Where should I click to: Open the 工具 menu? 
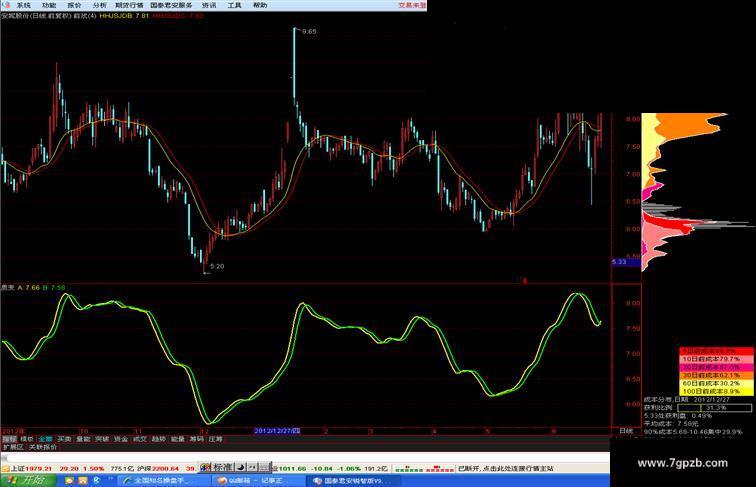pyautogui.click(x=234, y=5)
